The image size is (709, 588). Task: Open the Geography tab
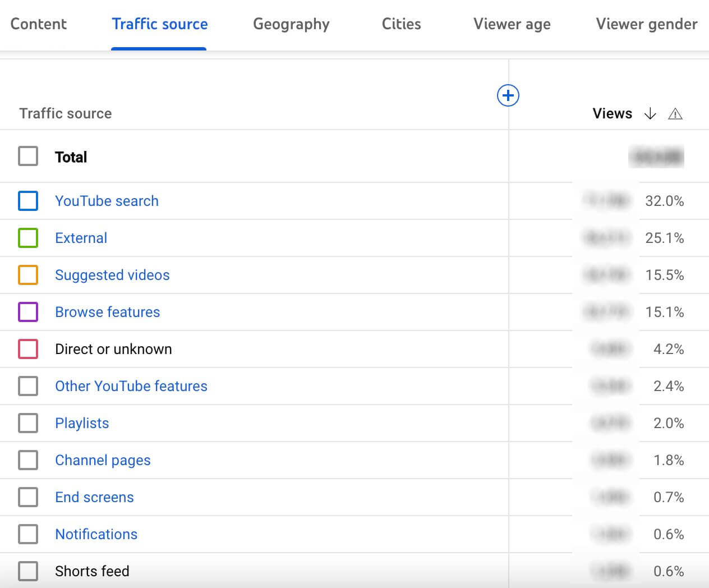click(291, 24)
